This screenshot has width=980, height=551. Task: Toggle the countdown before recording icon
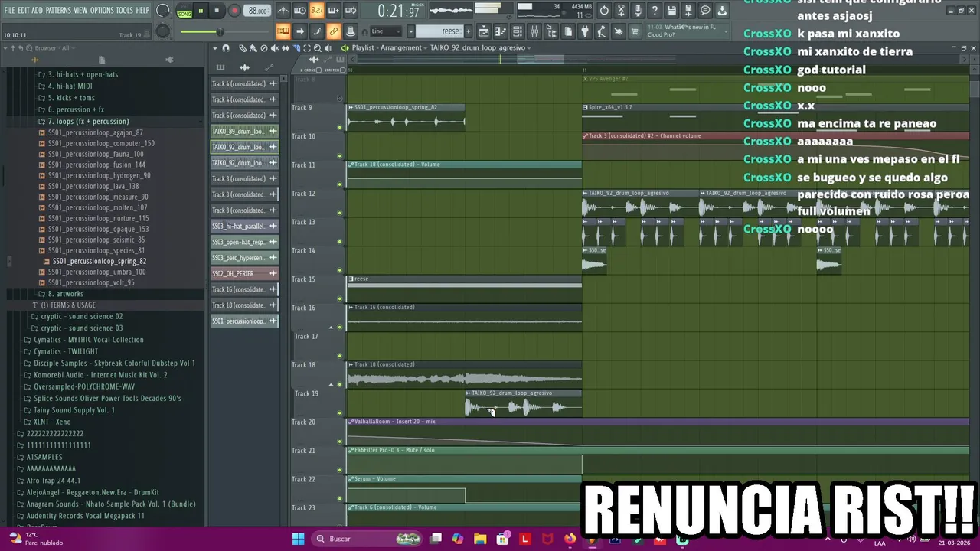(x=317, y=11)
